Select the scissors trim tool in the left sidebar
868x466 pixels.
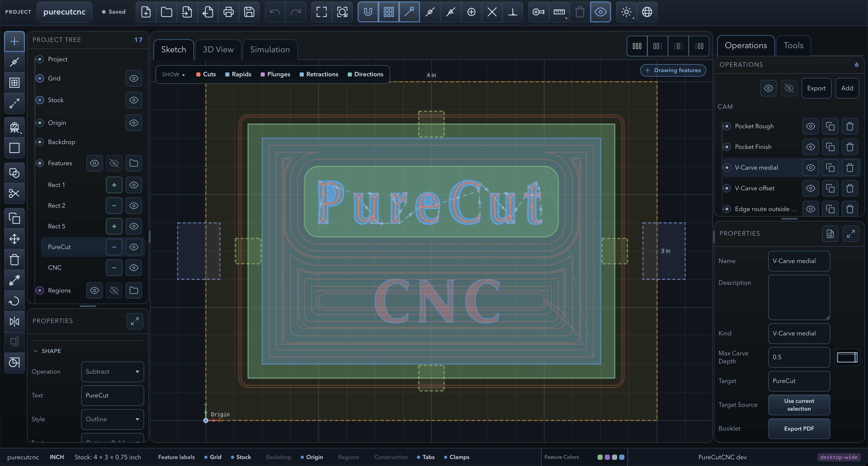[x=14, y=193]
